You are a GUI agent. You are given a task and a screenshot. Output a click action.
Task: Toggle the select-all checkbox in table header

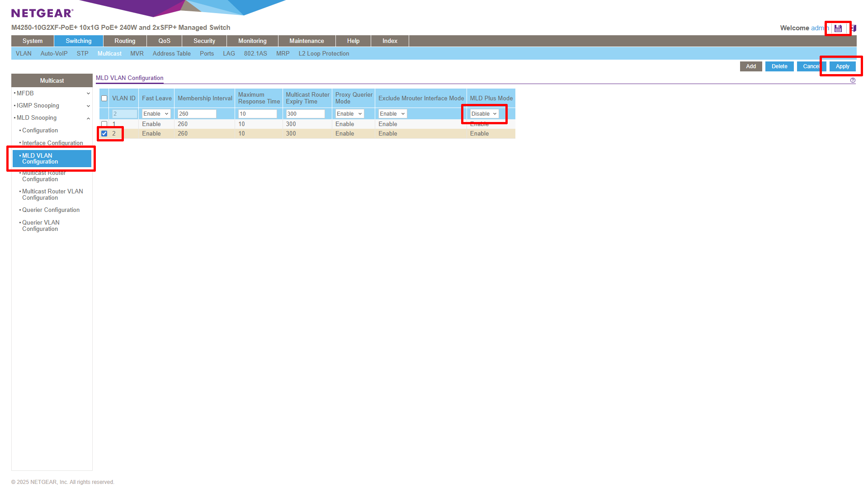(104, 98)
